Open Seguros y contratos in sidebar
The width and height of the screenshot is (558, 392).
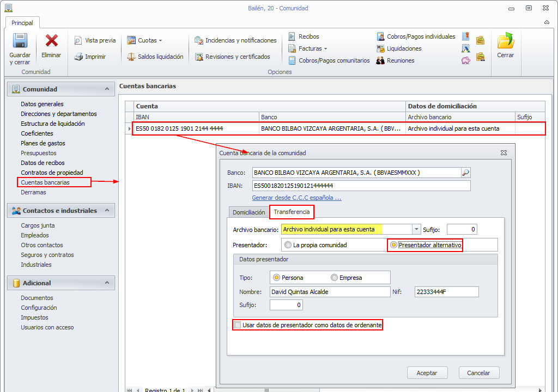(x=47, y=255)
